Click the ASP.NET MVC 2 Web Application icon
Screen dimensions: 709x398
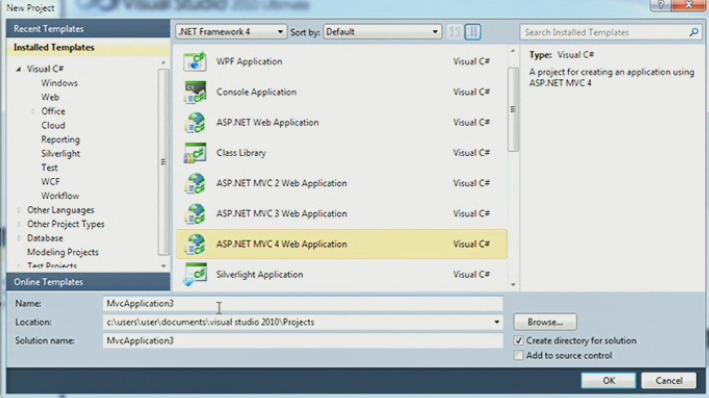click(x=195, y=183)
